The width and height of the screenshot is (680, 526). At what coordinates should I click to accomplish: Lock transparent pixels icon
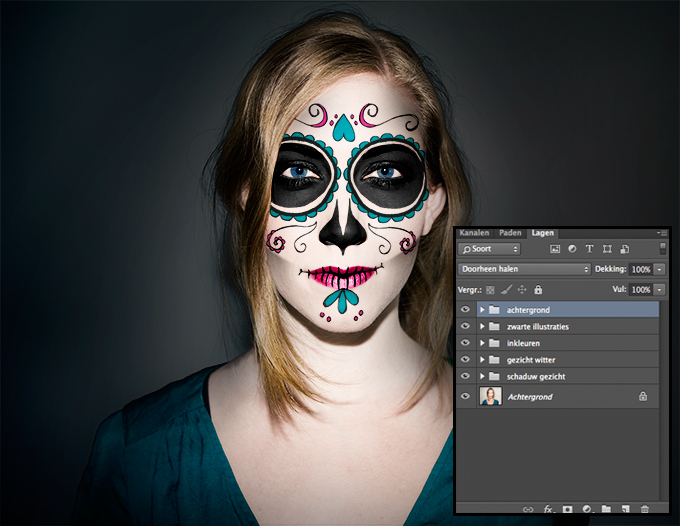tap(490, 290)
